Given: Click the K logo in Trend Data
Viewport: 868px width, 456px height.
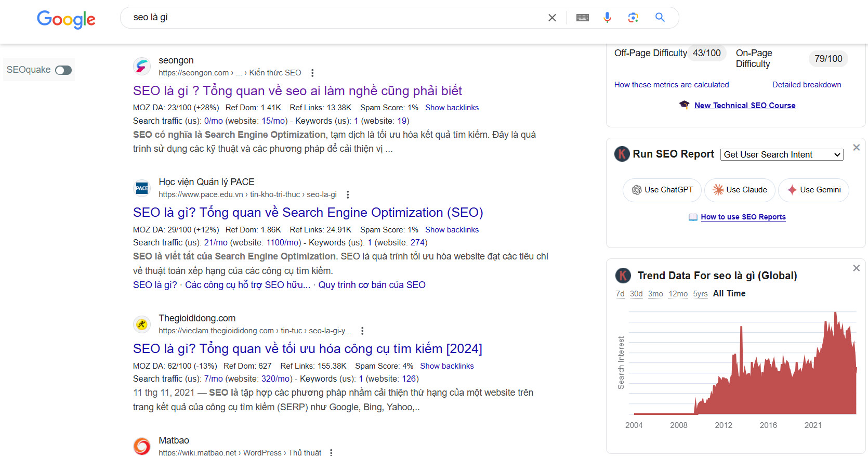Looking at the screenshot, I should point(623,276).
